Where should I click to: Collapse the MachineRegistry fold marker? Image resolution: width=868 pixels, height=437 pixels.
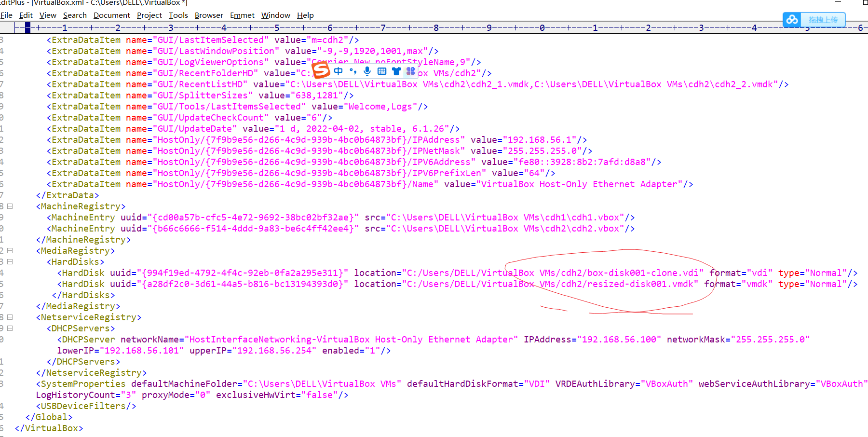click(x=10, y=206)
